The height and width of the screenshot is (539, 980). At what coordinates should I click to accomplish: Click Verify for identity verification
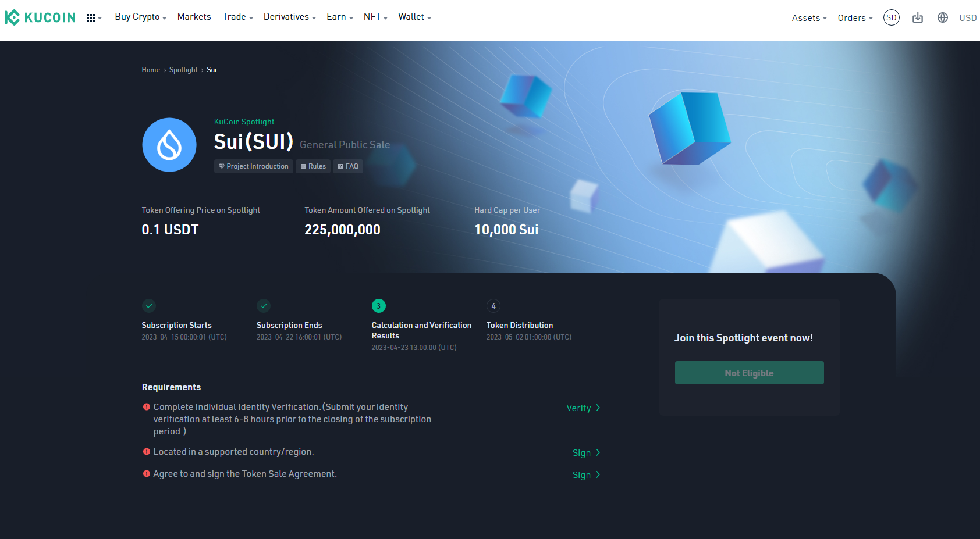coord(583,408)
